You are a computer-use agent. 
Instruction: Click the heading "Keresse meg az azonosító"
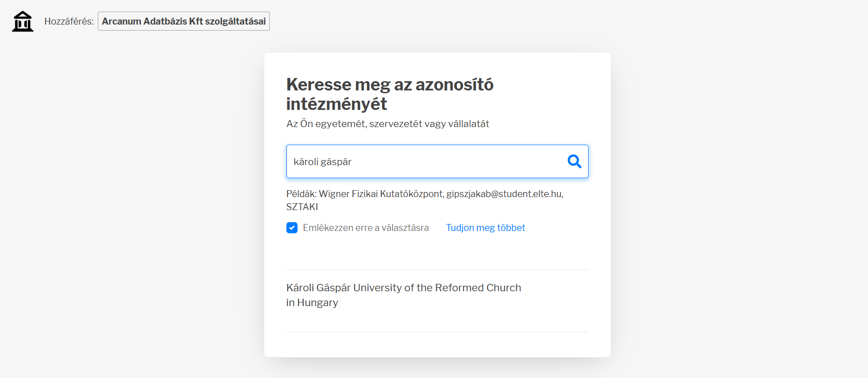tap(389, 85)
